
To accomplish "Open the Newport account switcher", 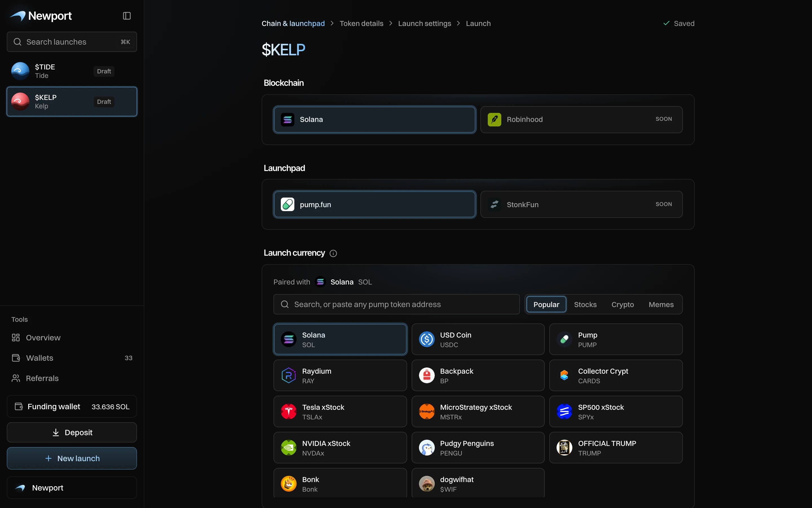I will pyautogui.click(x=72, y=487).
